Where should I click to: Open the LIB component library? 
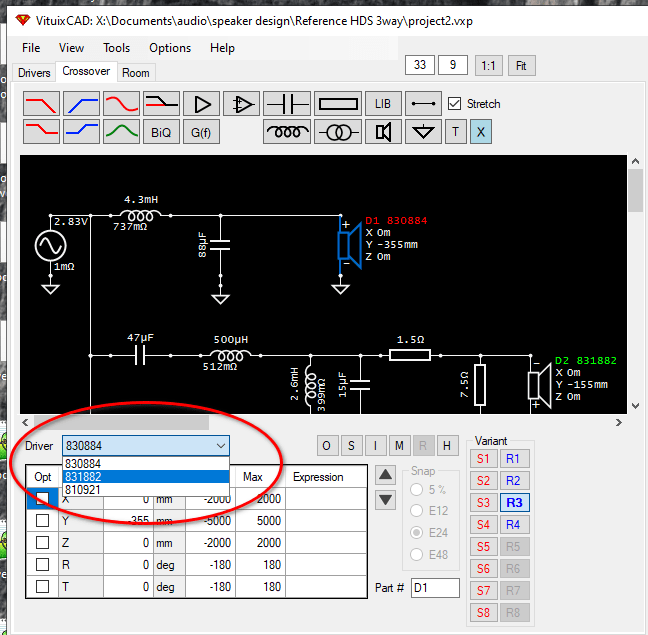[x=383, y=104]
